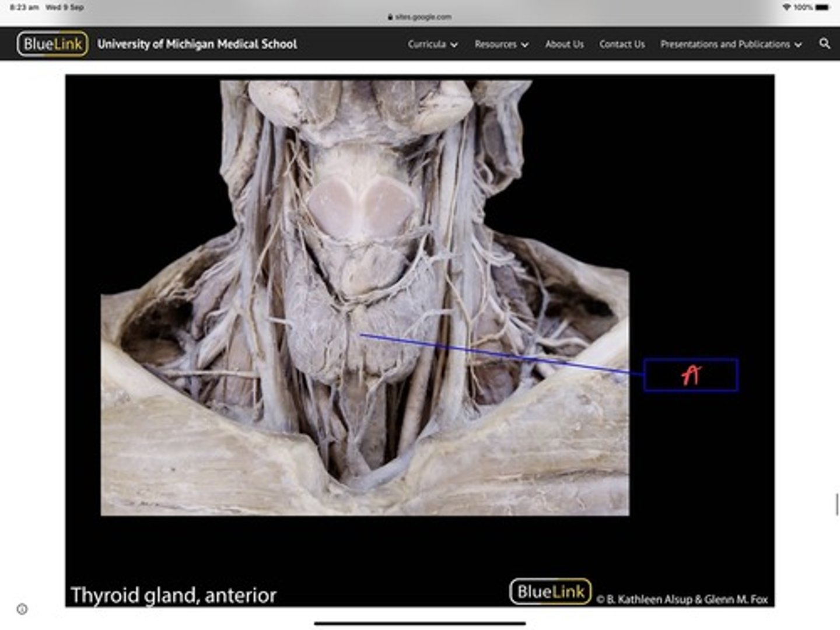The width and height of the screenshot is (840, 630).
Task: Open the site search magnifier icon
Action: pyautogui.click(x=824, y=44)
